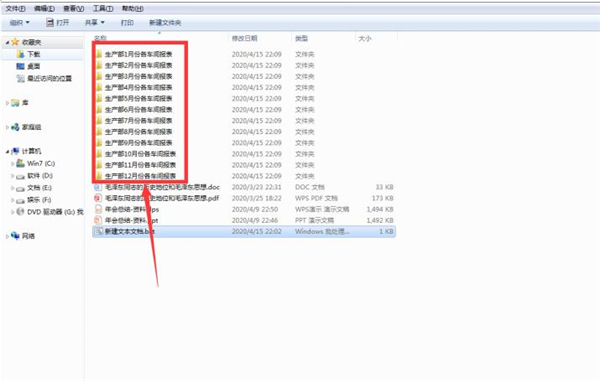The width and height of the screenshot is (600, 381).
Task: Select folder icon of 生产部4月份各车间报表
Action: [99, 87]
